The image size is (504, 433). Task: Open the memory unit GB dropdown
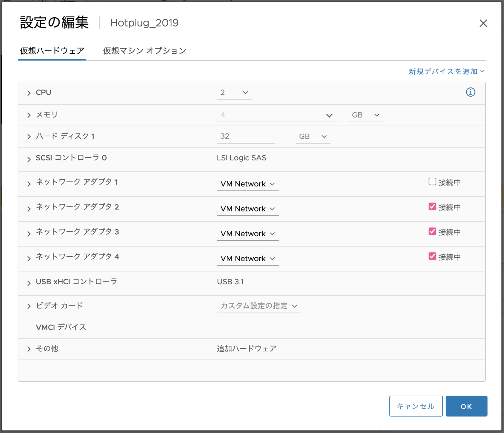point(365,115)
